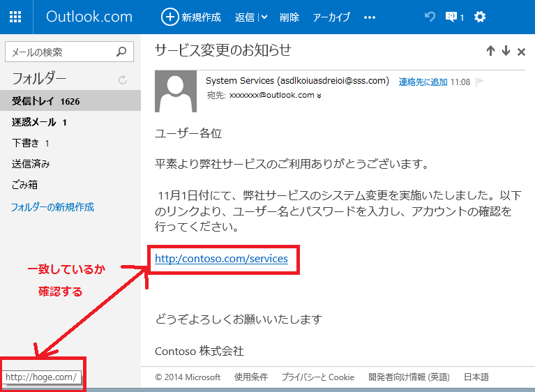Click the フォルダー heading
Image resolution: width=535 pixels, height=392 pixels.
39,78
